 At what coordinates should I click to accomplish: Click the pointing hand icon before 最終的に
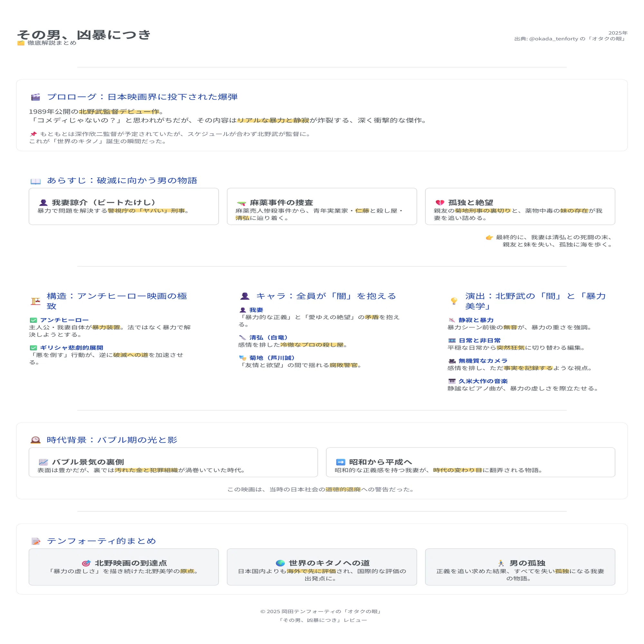pyautogui.click(x=489, y=238)
